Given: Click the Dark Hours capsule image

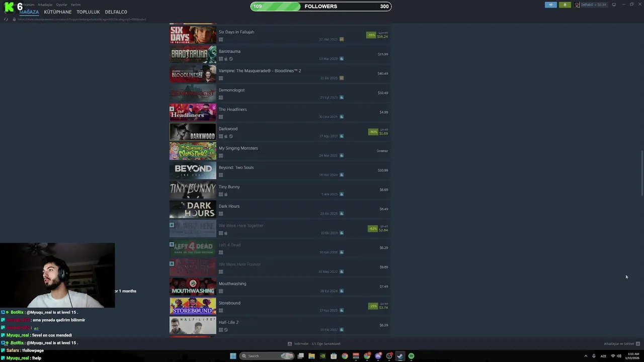Looking at the screenshot, I should click(193, 209).
